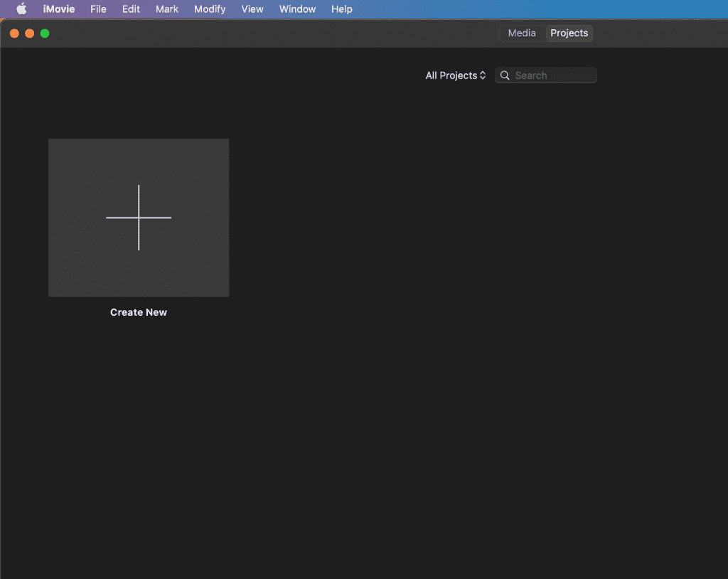
Task: Open the Edit menu
Action: tap(131, 9)
